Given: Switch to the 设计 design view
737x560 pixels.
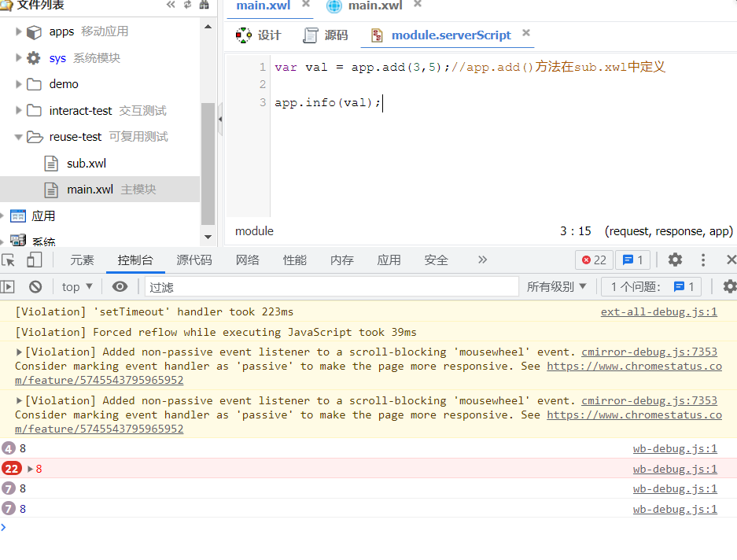Looking at the screenshot, I should pyautogui.click(x=259, y=35).
